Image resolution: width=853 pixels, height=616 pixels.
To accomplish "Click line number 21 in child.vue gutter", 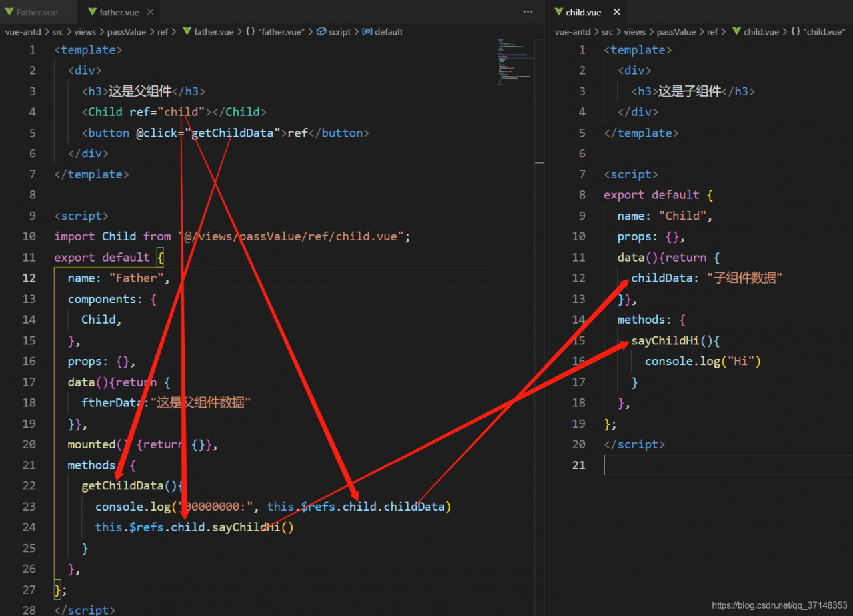I will tap(578, 465).
